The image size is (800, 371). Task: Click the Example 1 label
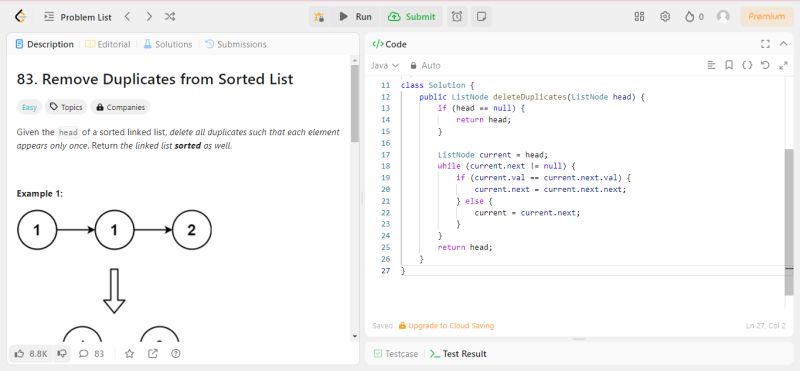click(40, 194)
